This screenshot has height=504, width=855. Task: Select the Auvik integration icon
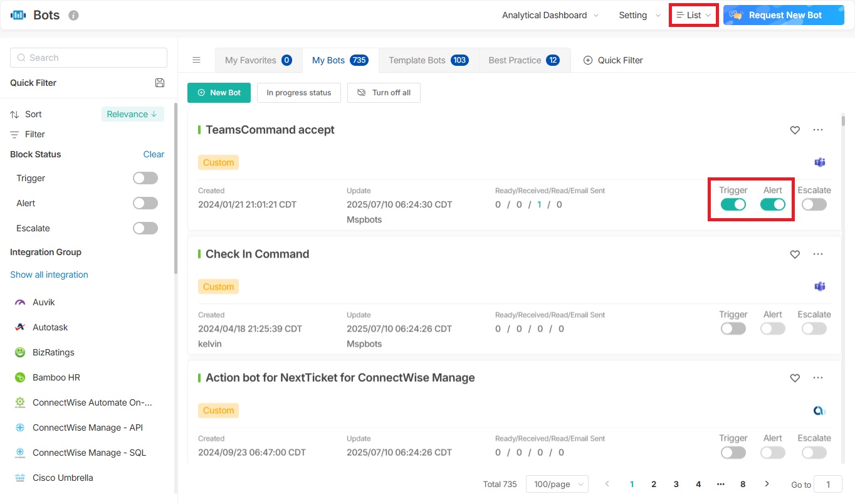[x=20, y=302]
